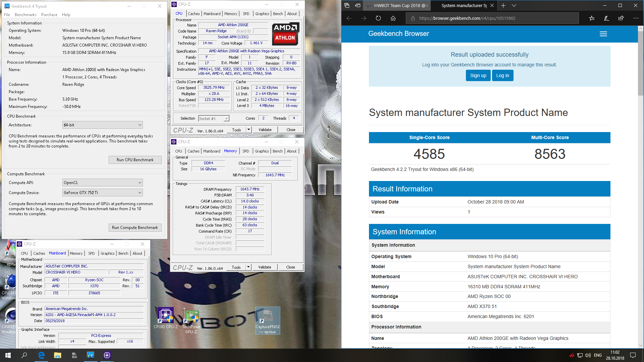Open Tools dropdown arrow in top CPU-Z
This screenshot has height=362, width=644.
(249, 130)
